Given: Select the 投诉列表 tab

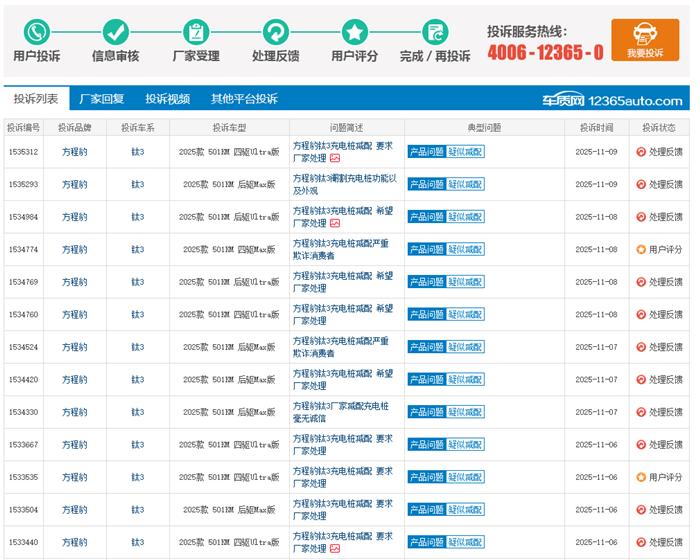Looking at the screenshot, I should click(x=35, y=99).
